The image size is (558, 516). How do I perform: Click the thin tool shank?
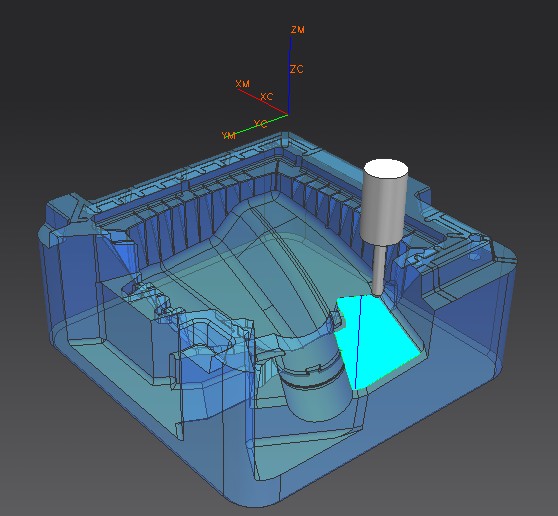pyautogui.click(x=379, y=269)
